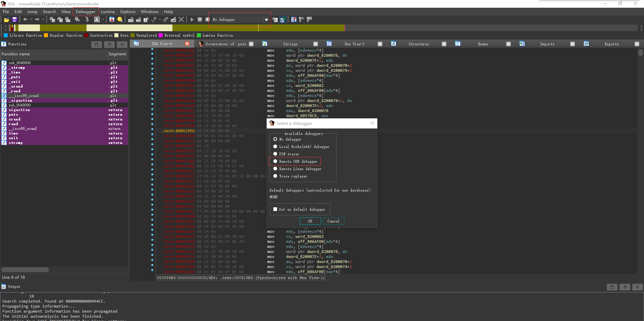The image size is (644, 321).
Task: Open the Lumina menu
Action: 108,11
